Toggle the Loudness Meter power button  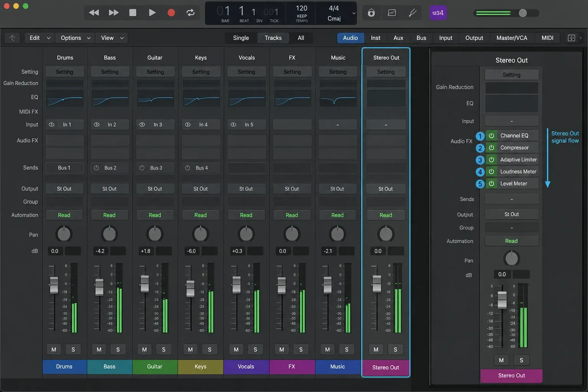click(x=491, y=171)
